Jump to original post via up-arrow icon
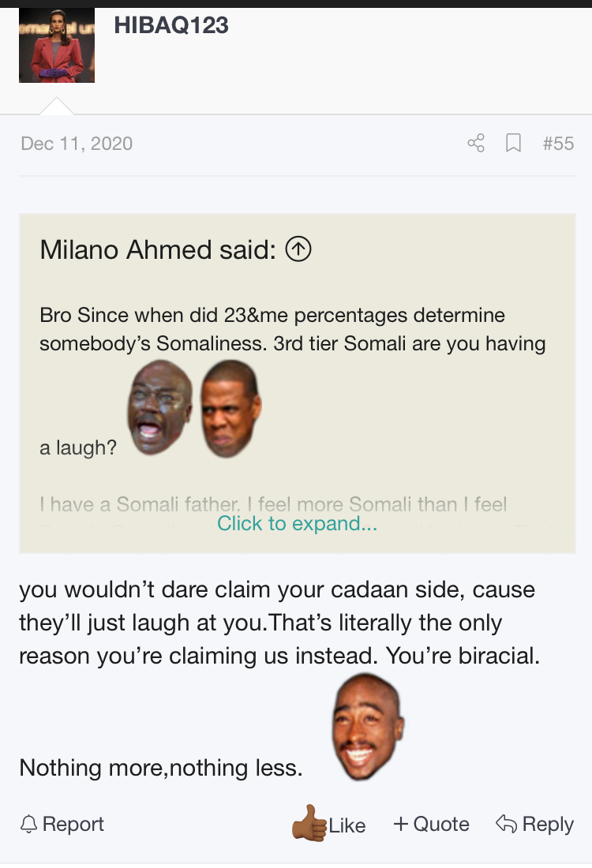The image size is (592, 868). [298, 249]
